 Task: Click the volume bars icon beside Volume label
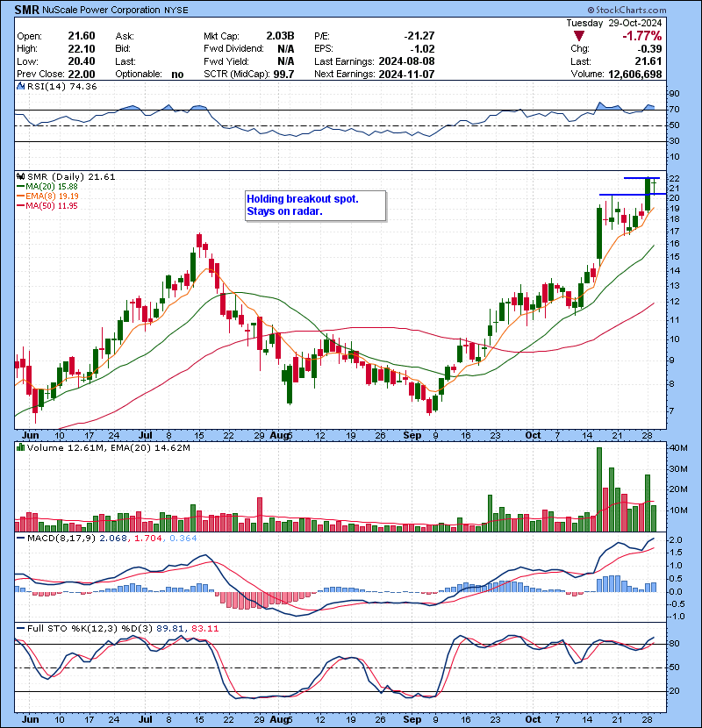pos(20,447)
